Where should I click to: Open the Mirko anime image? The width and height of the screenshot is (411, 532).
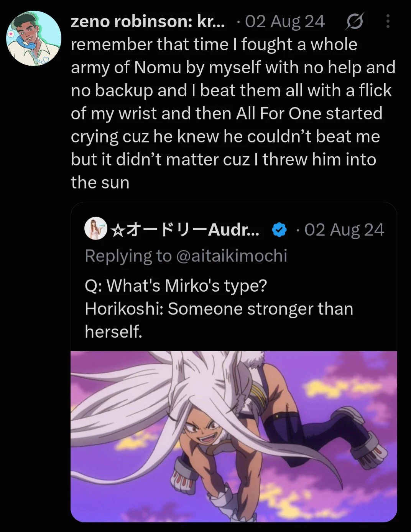coord(234,436)
